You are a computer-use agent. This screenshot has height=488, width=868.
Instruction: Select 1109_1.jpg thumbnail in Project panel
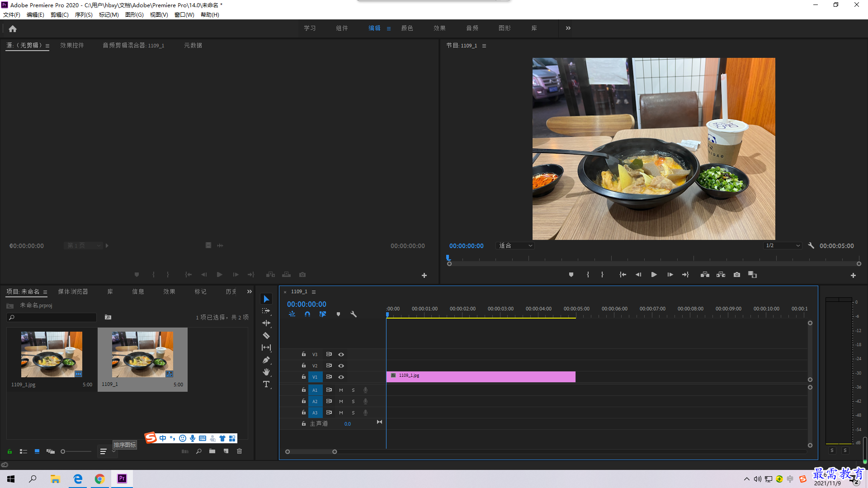52,355
